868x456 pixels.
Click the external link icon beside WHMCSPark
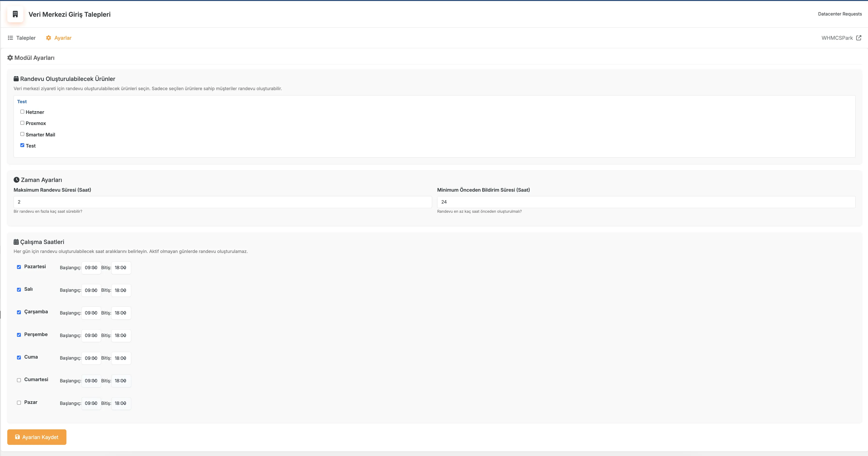pyautogui.click(x=859, y=38)
